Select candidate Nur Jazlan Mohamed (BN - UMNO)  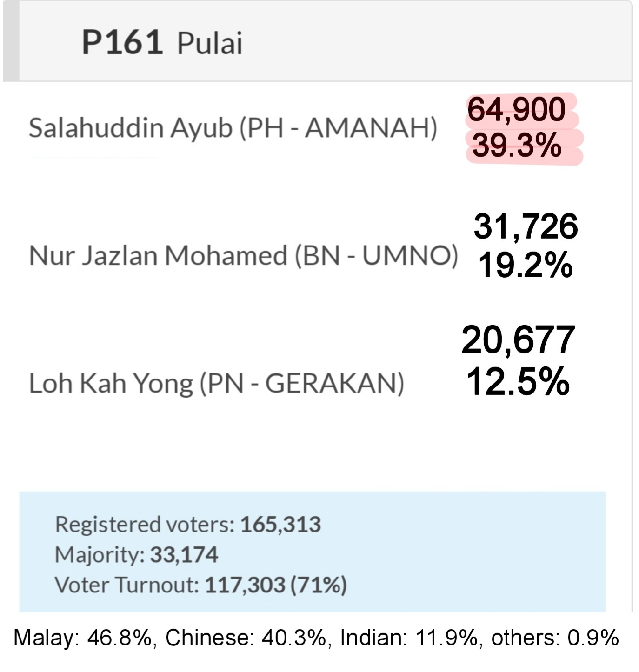[243, 256]
